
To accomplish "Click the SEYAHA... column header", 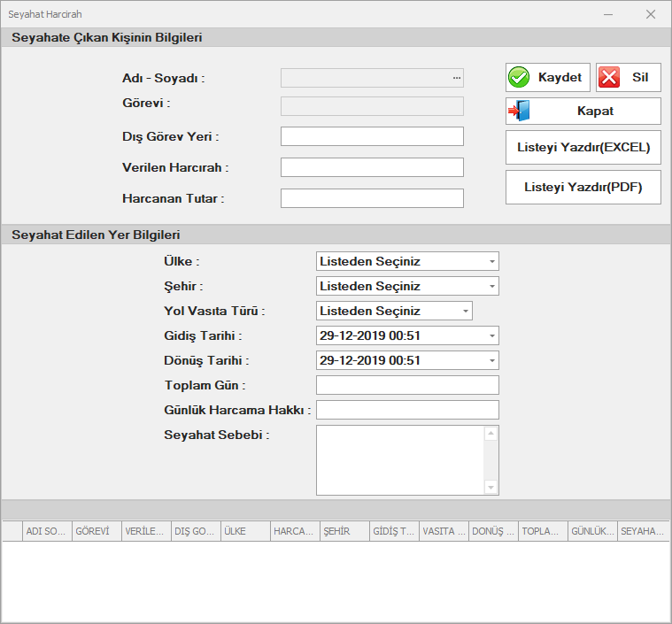I will tap(644, 531).
